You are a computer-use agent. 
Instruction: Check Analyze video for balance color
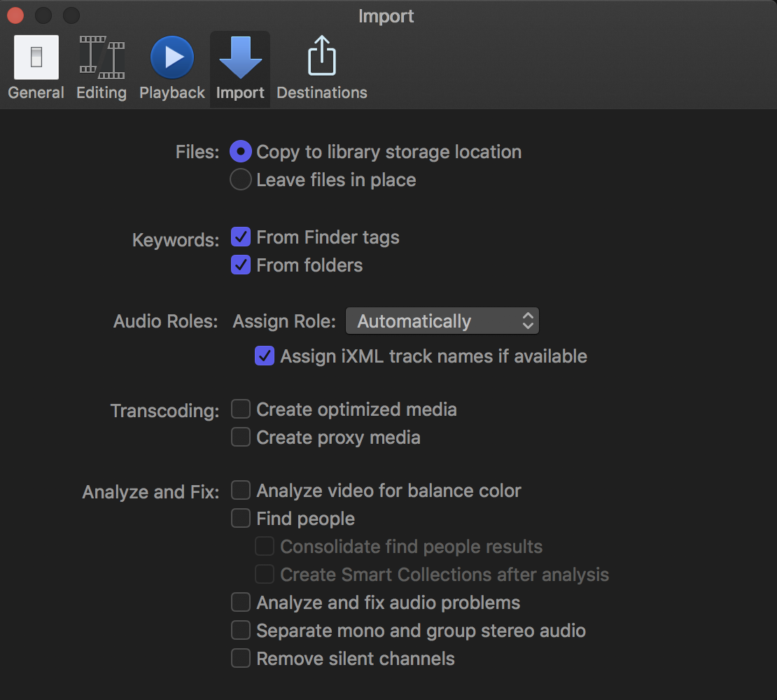tap(241, 491)
